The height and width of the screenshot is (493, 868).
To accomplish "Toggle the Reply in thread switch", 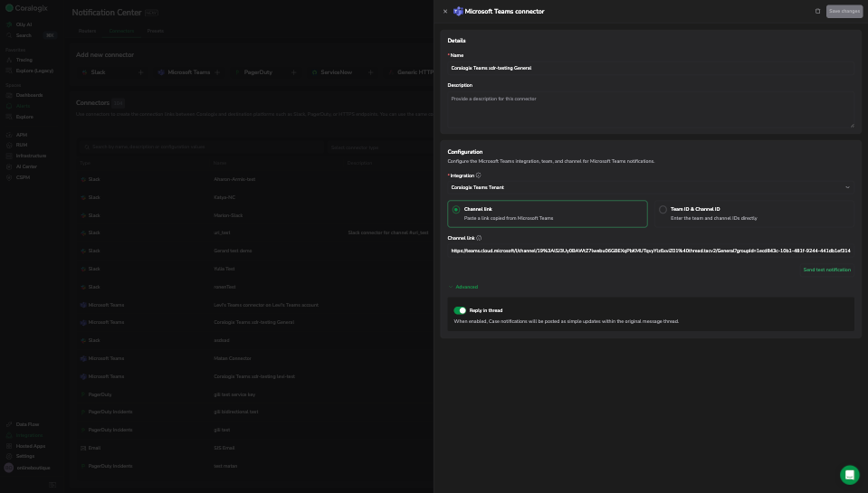I will 460,310.
